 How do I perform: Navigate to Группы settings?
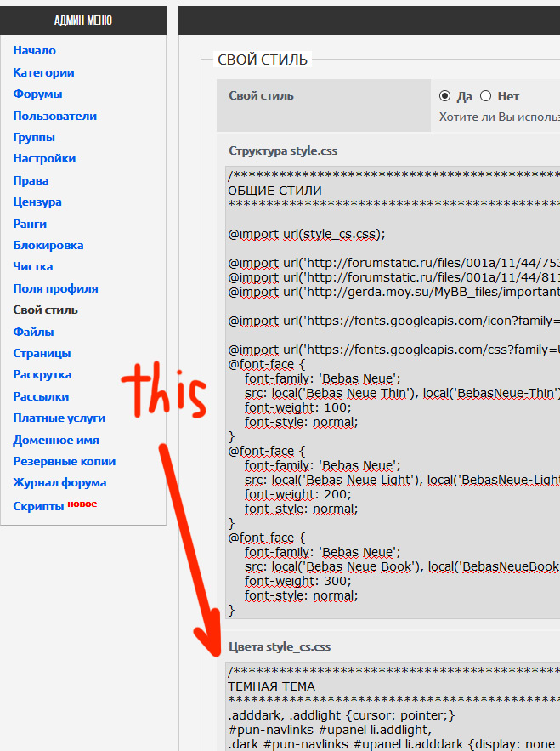[x=34, y=137]
